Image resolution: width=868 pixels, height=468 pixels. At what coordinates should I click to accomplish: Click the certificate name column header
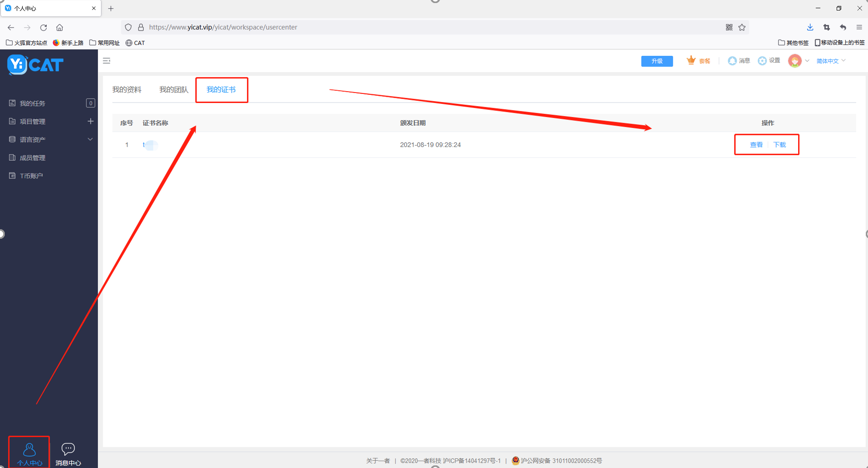click(x=155, y=123)
